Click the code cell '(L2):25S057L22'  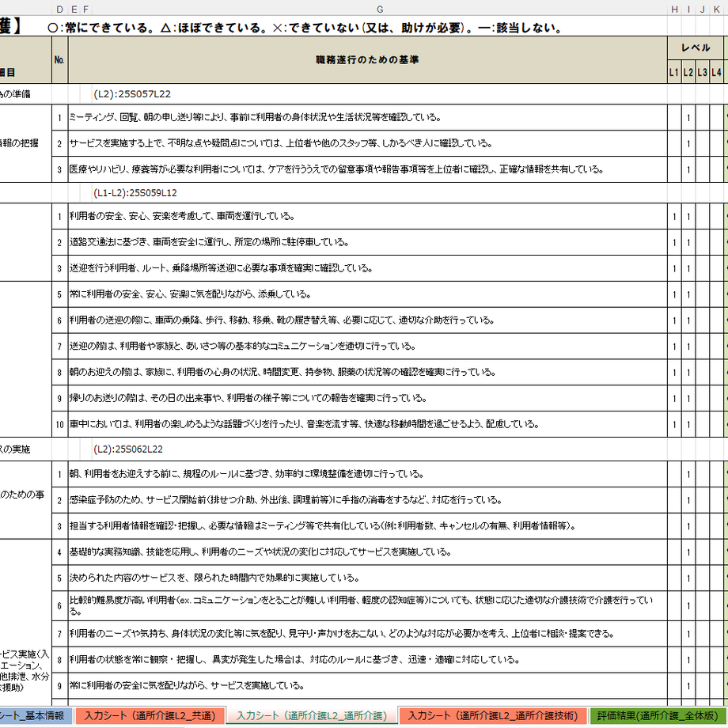tap(132, 94)
